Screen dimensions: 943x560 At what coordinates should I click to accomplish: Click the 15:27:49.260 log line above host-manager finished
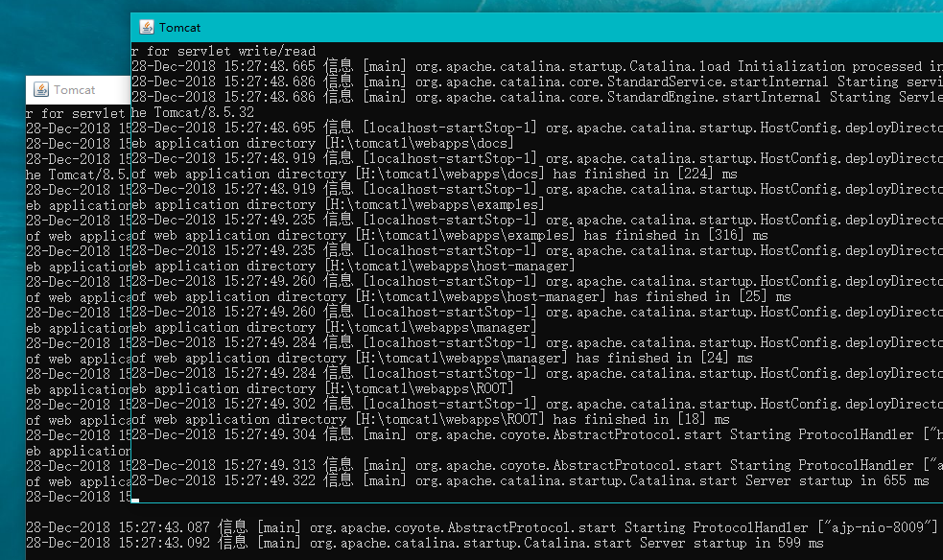coord(537,281)
